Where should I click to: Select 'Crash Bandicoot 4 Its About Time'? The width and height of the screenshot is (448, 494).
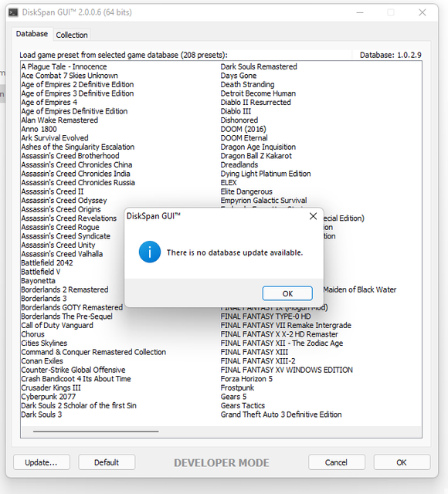coord(76,379)
